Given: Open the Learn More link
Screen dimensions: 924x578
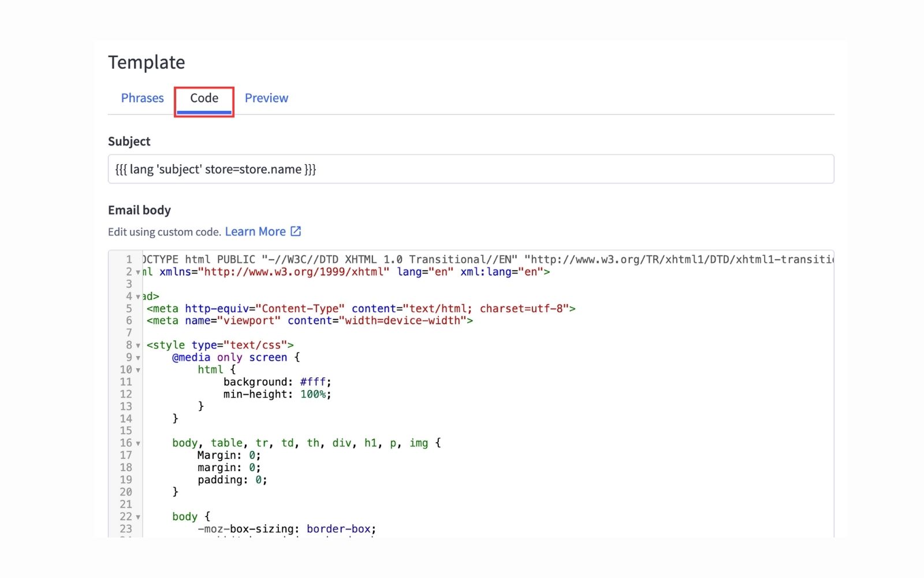Looking at the screenshot, I should tap(255, 231).
